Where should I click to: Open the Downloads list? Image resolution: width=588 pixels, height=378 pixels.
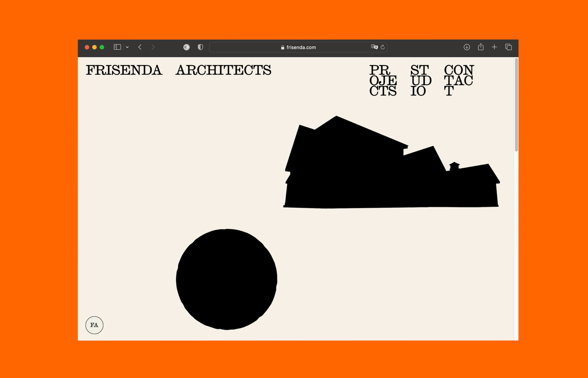coord(467,47)
